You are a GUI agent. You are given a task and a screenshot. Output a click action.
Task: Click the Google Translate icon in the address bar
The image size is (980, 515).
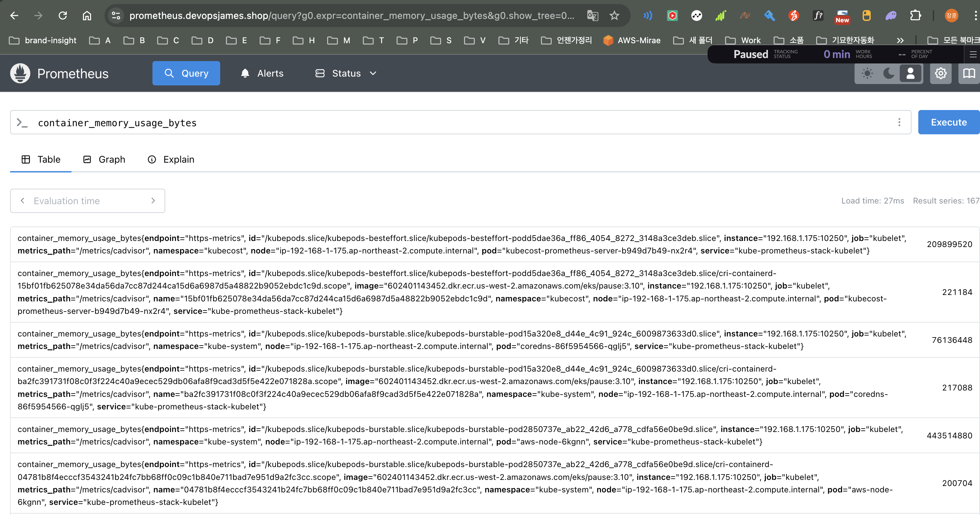592,16
